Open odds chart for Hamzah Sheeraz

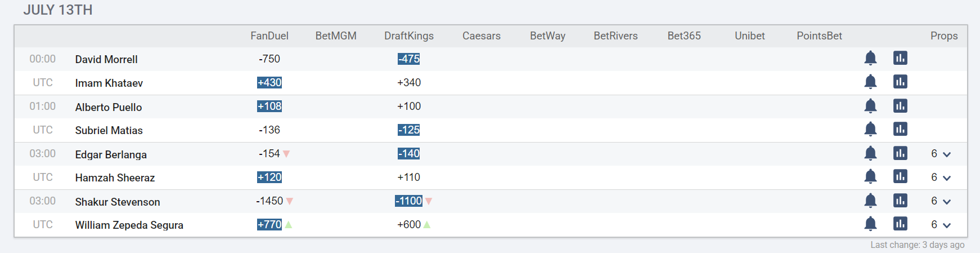click(x=900, y=176)
